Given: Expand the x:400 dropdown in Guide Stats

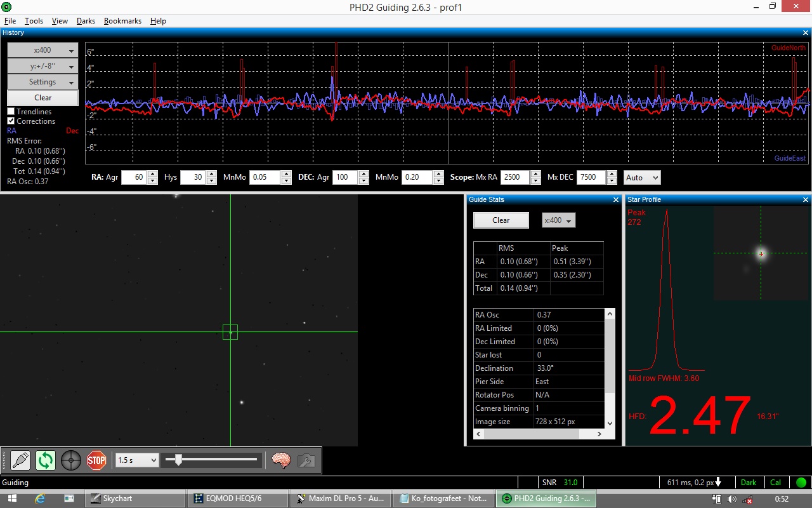Looking at the screenshot, I should [x=558, y=220].
